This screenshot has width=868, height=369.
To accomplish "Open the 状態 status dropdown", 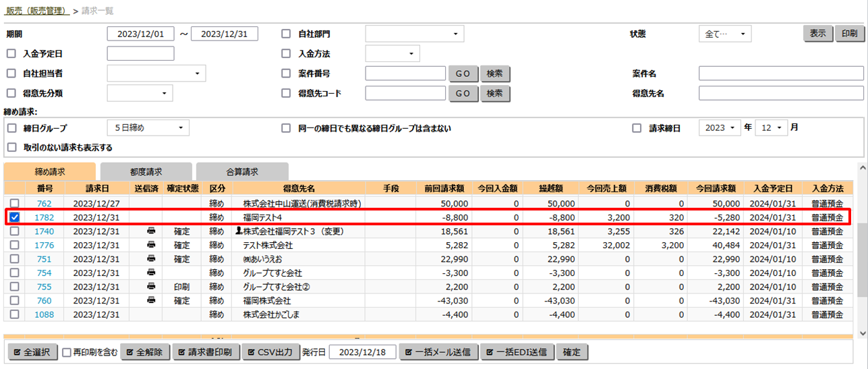I will pyautogui.click(x=724, y=34).
